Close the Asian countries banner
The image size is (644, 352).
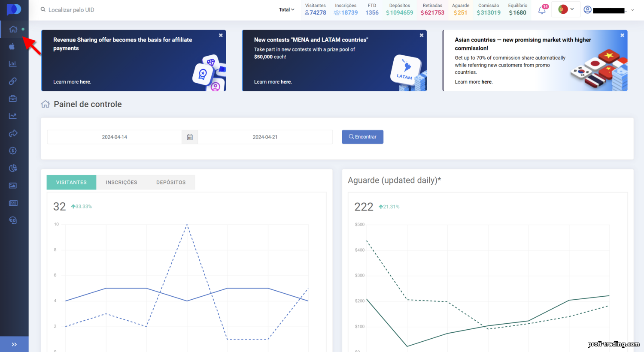(x=622, y=35)
